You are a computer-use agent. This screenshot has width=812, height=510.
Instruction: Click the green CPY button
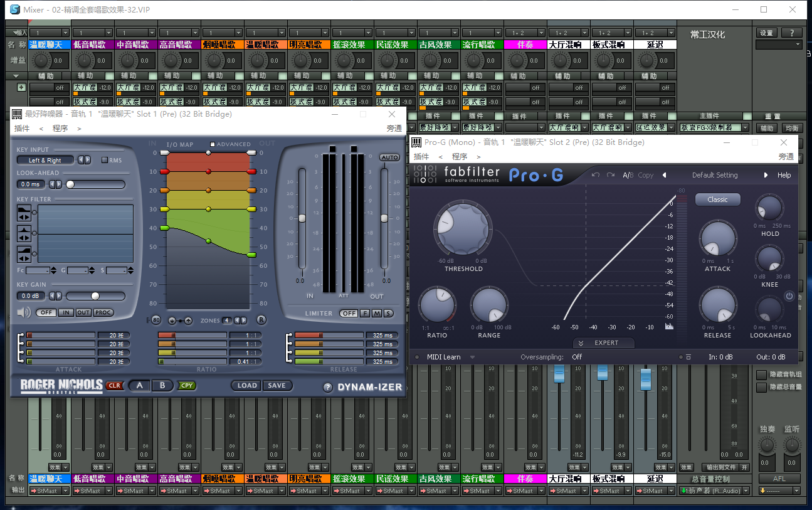coord(187,386)
